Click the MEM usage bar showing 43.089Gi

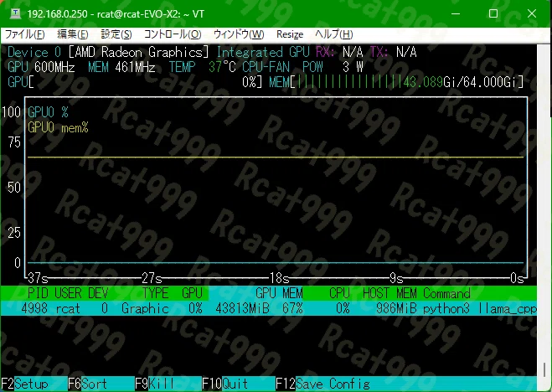coord(396,82)
